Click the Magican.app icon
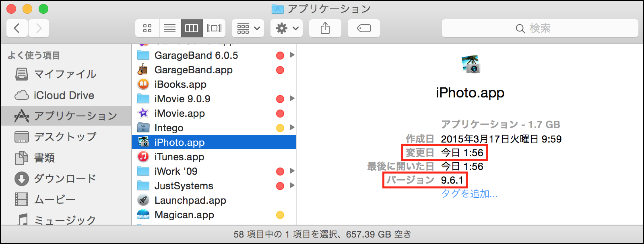 143,215
